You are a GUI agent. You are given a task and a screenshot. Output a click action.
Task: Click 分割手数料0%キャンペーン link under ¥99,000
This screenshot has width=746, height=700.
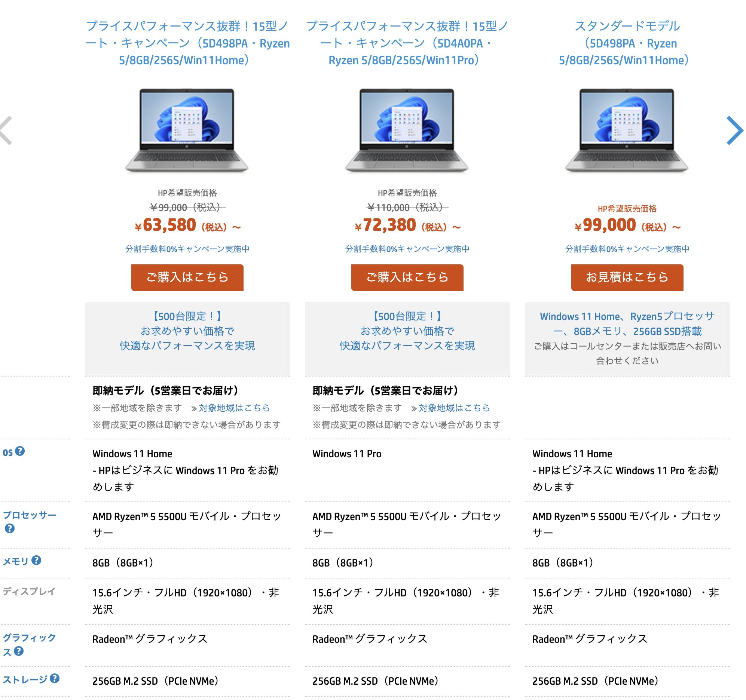coord(627,249)
